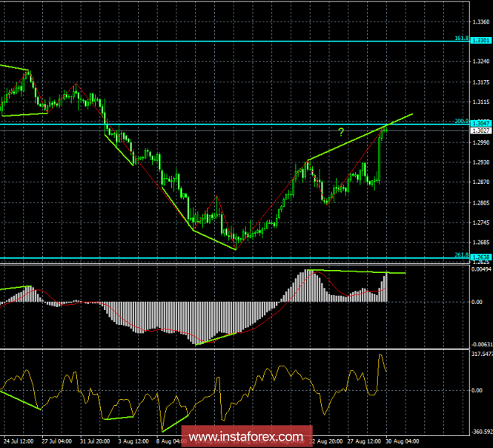
Task: Click the 1.2870 price axis label
Action: click(x=481, y=182)
